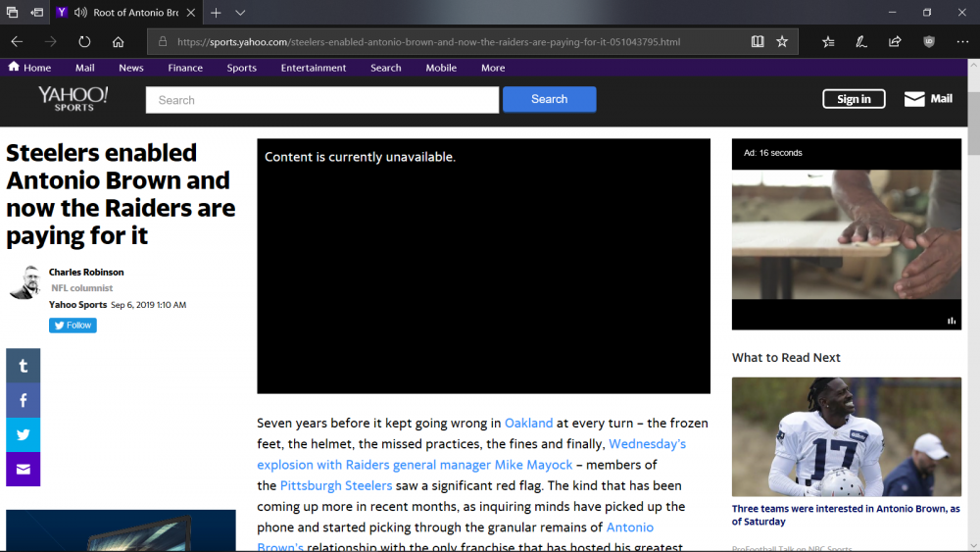Open Search nav item
The image size is (980, 552).
pyautogui.click(x=385, y=68)
